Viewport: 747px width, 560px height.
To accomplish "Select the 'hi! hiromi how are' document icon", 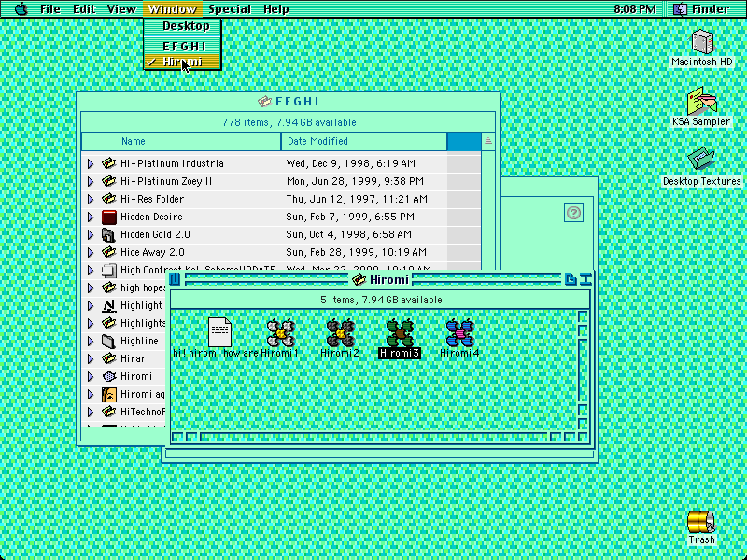I will [219, 332].
